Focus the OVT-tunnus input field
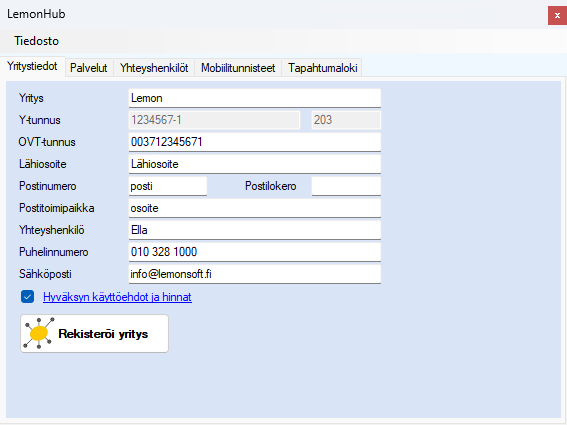 255,142
